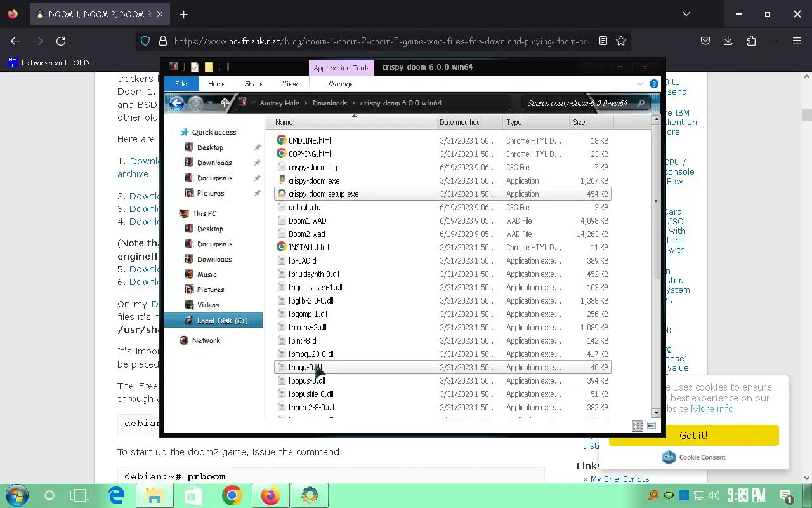Screen dimensions: 812x508
Task: Click the gear app icon in taskbar
Action: (310, 495)
